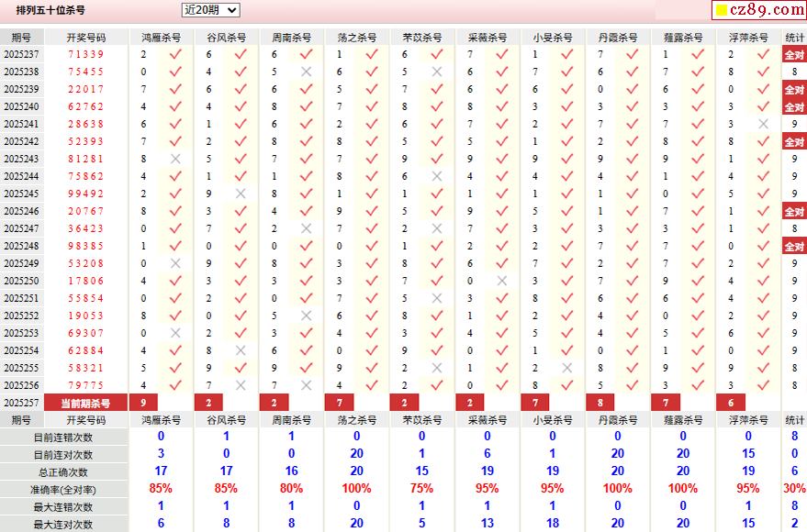Viewport: 807px width, 532px height.
Task: Click the red current kill number 2 under 采薇杀号
Action: pyautogui.click(x=469, y=403)
